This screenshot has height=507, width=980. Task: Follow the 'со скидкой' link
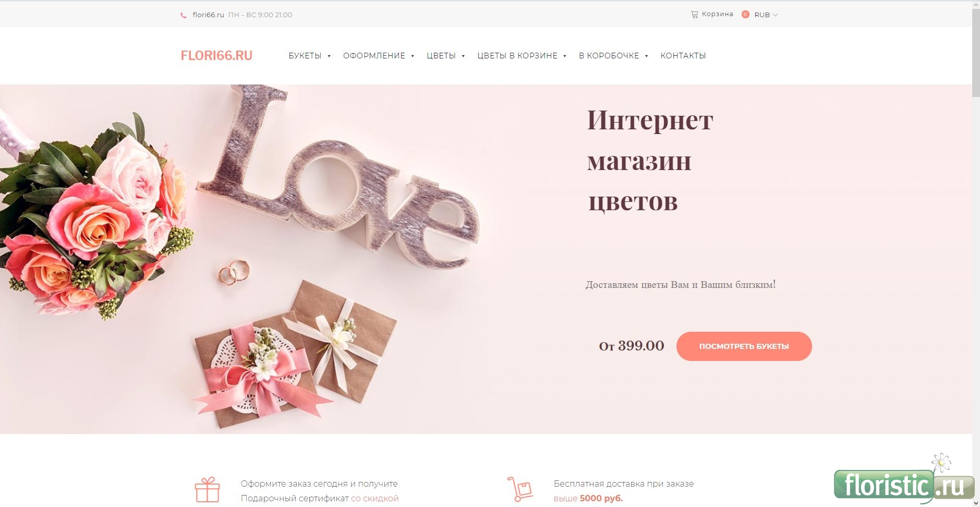click(374, 498)
